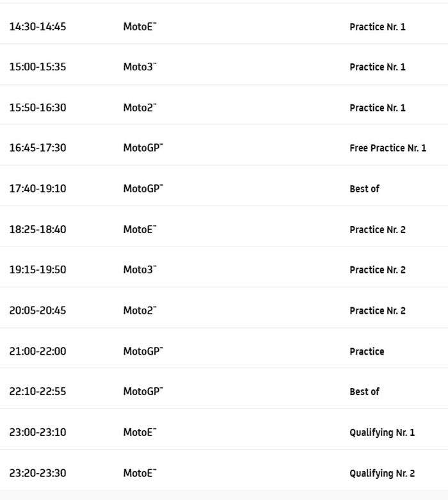Click the 14:30-14:45 time slot
Screen dimensions: 448x500
coord(37,27)
